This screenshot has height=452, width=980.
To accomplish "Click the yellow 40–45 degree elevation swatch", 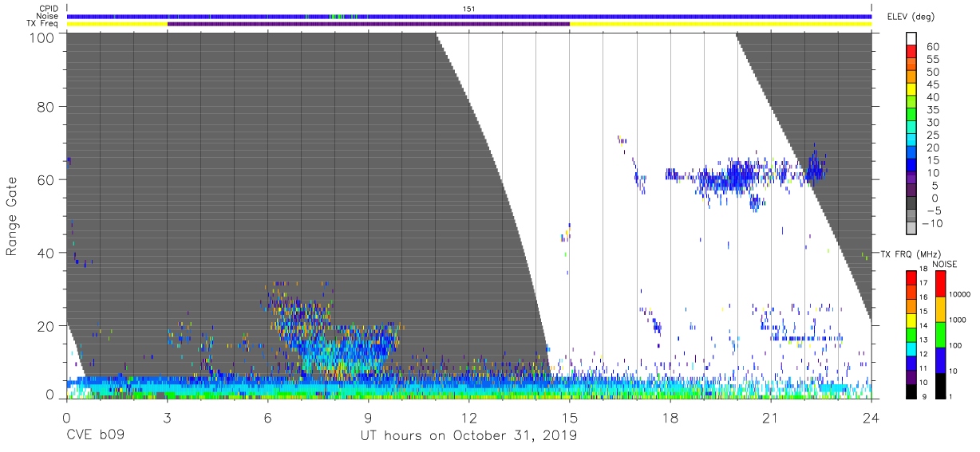I will tap(912, 91).
